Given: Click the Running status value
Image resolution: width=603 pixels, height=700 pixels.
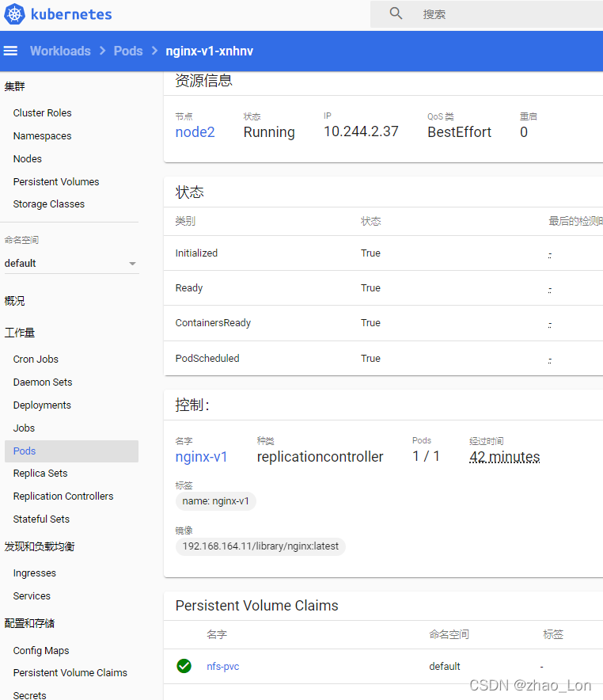Looking at the screenshot, I should [269, 132].
